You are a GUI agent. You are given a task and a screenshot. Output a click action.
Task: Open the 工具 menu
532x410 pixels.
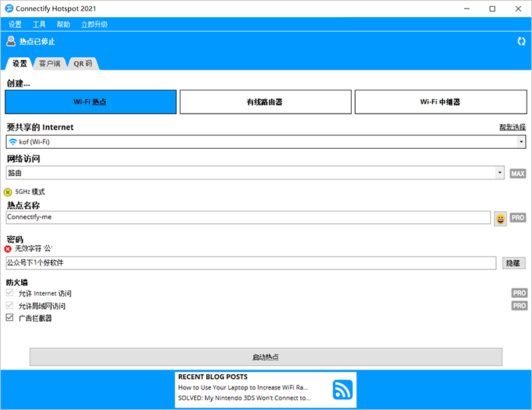click(x=39, y=25)
